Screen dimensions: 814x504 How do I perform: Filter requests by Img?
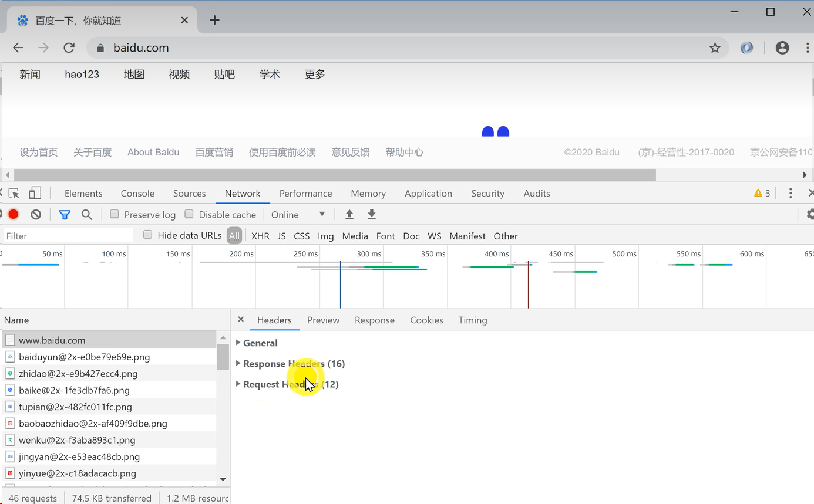pos(326,236)
